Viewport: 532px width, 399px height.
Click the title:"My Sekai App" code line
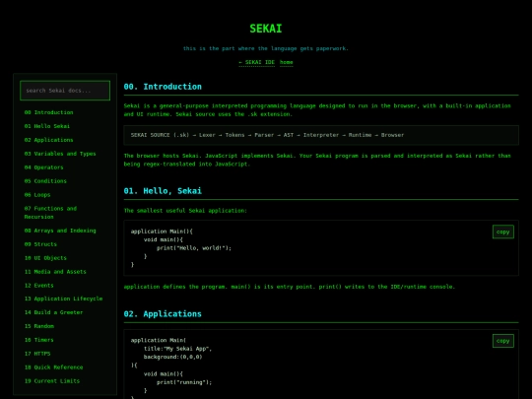pyautogui.click(x=177, y=349)
